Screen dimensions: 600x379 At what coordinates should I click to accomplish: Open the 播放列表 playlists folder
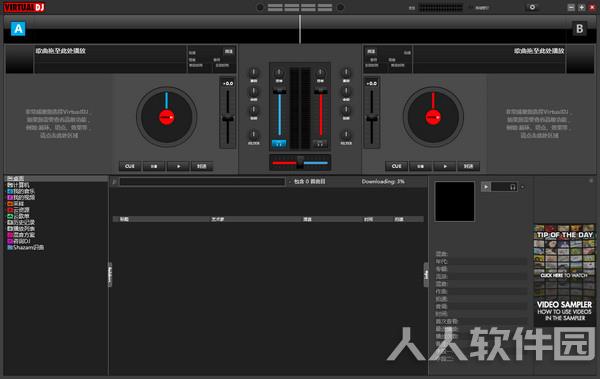(21, 229)
